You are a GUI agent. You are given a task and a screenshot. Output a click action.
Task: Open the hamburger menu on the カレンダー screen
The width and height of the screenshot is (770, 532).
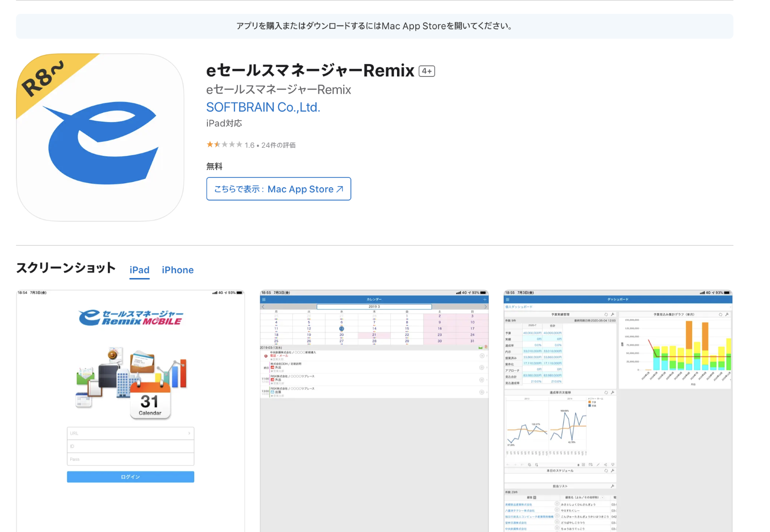(264, 299)
